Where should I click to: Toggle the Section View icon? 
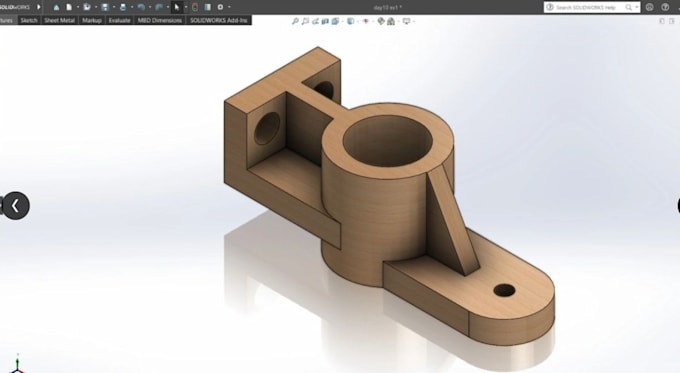(x=325, y=21)
